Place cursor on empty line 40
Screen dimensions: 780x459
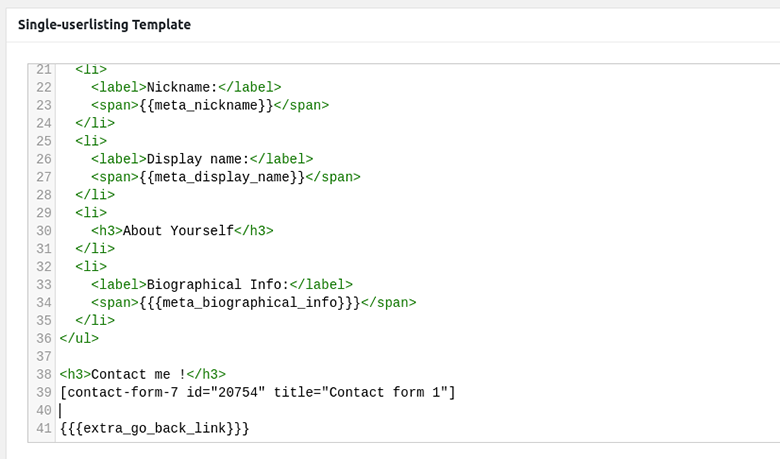click(418, 410)
